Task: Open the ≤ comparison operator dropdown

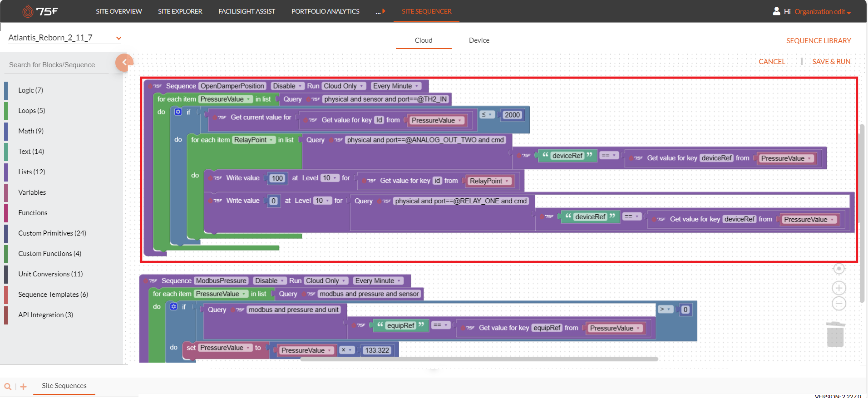Action: pyautogui.click(x=487, y=115)
